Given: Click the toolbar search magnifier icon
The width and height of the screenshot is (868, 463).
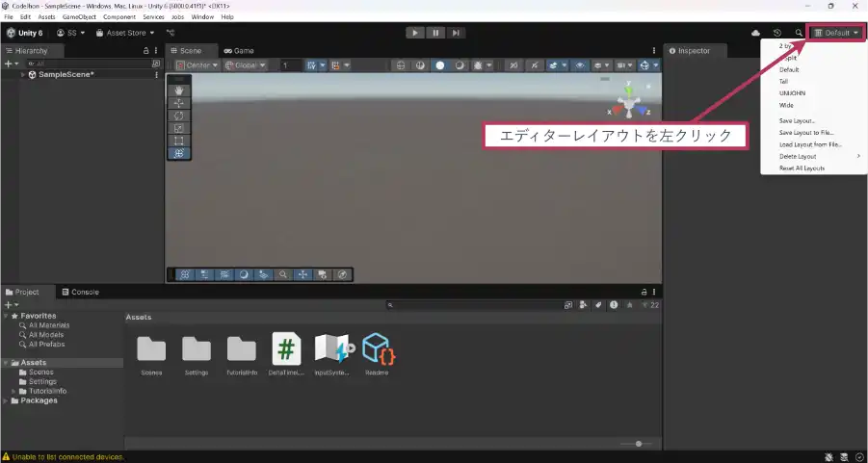Looking at the screenshot, I should (x=798, y=33).
